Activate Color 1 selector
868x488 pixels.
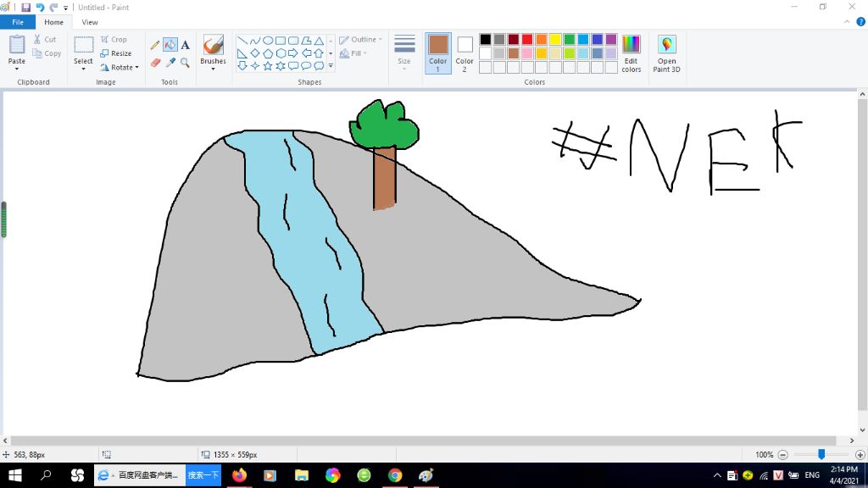point(438,53)
